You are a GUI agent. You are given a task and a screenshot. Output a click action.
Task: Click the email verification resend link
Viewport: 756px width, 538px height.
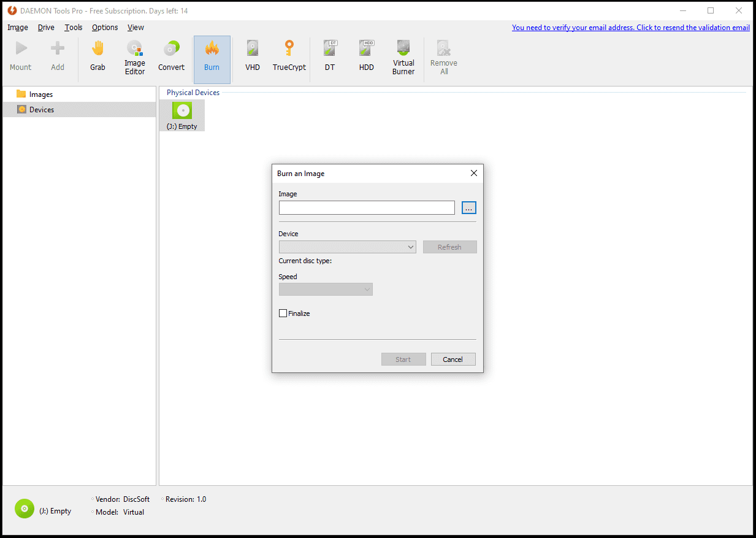[631, 28]
